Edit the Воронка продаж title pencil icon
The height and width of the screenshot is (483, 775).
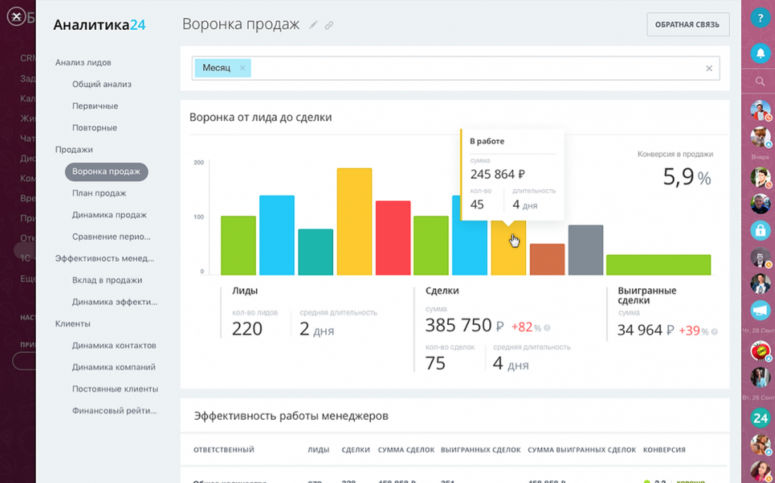[x=313, y=25]
